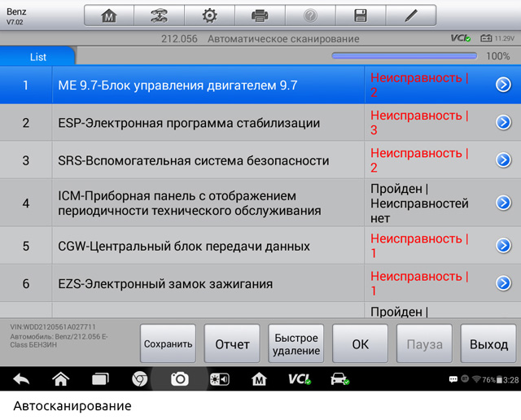The image size is (521, 420).
Task: Click the Пауза button
Action: [x=424, y=343]
